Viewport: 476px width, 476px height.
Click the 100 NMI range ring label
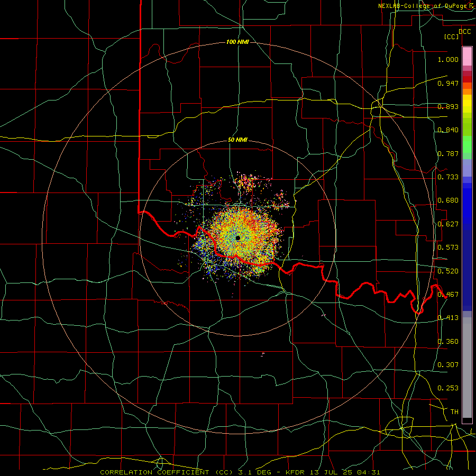(x=237, y=42)
